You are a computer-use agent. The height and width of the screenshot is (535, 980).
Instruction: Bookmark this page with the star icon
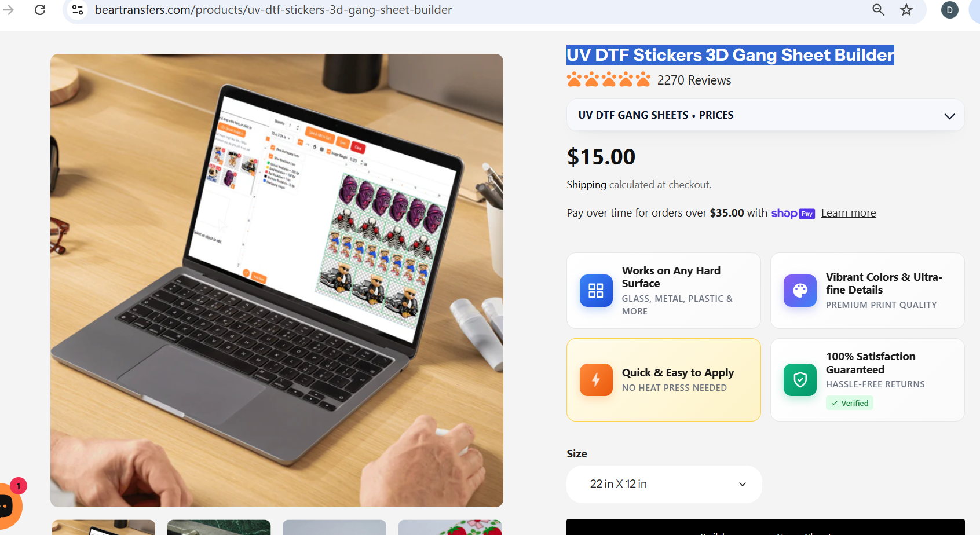906,10
